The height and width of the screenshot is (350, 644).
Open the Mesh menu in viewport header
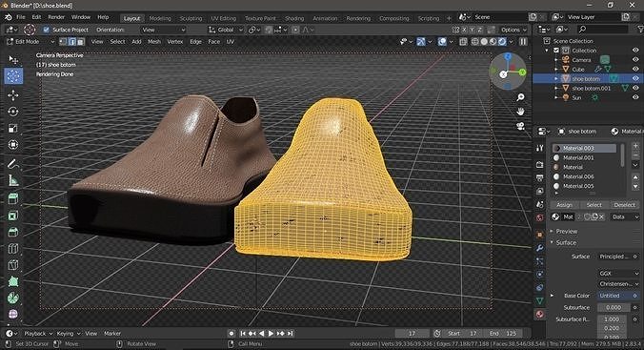click(x=154, y=42)
